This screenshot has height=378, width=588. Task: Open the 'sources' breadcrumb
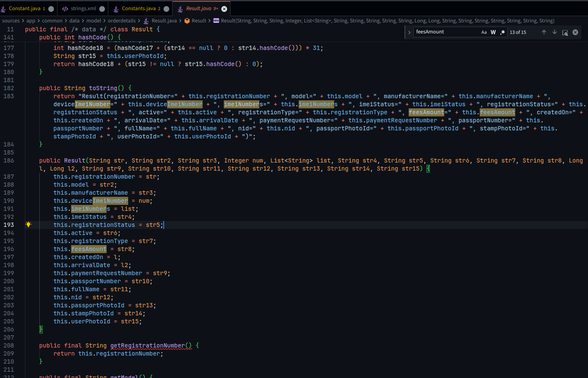[x=11, y=21]
